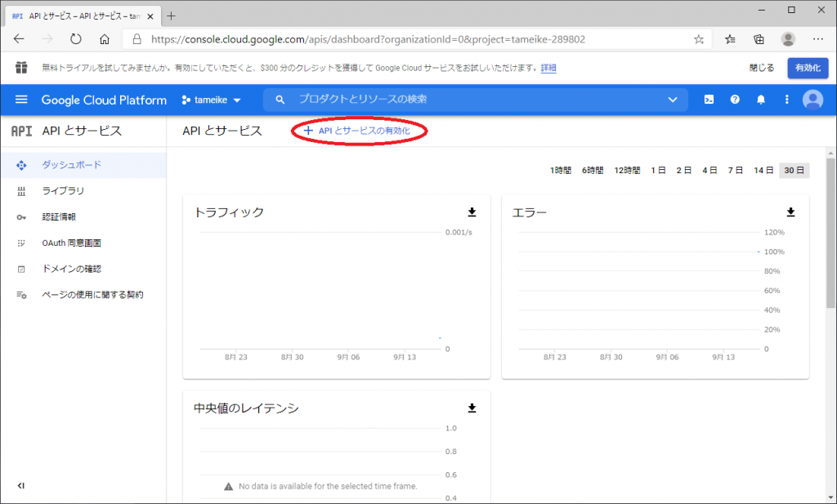The width and height of the screenshot is (837, 504).
Task: Open the three-dot settings menu in header
Action: pyautogui.click(x=787, y=100)
